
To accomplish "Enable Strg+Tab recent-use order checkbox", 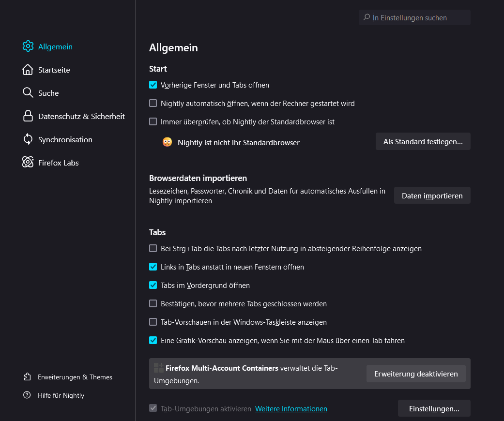I will 153,249.
